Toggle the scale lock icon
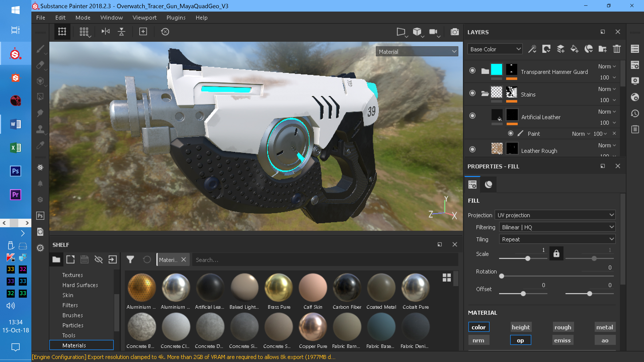This screenshot has width=644, height=362. pos(556,254)
